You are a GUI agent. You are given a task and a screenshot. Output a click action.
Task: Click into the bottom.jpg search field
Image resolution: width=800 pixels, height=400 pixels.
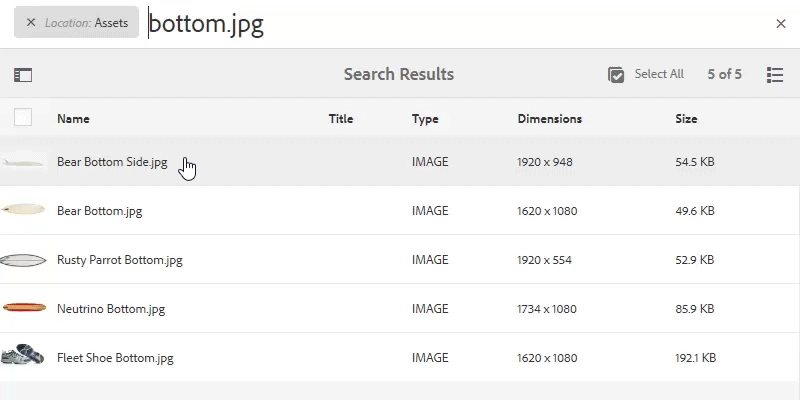click(450, 24)
